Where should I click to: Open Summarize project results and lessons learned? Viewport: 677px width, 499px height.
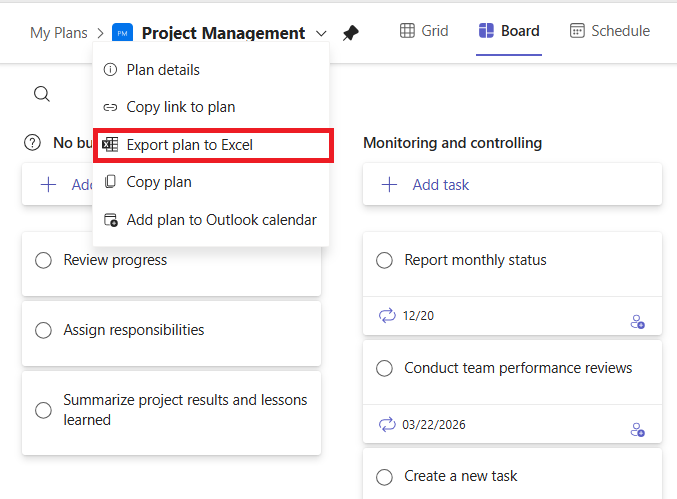pyautogui.click(x=171, y=413)
